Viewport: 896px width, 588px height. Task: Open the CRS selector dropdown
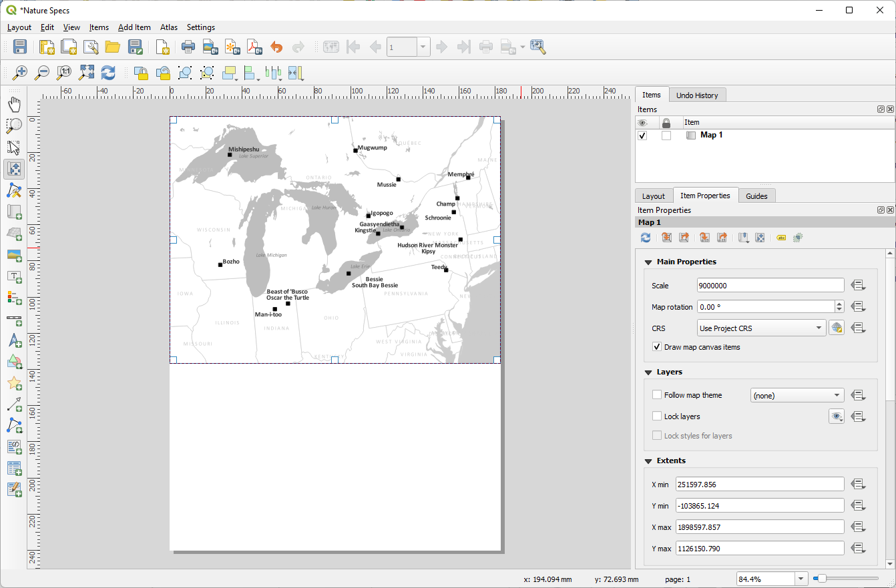pos(760,328)
